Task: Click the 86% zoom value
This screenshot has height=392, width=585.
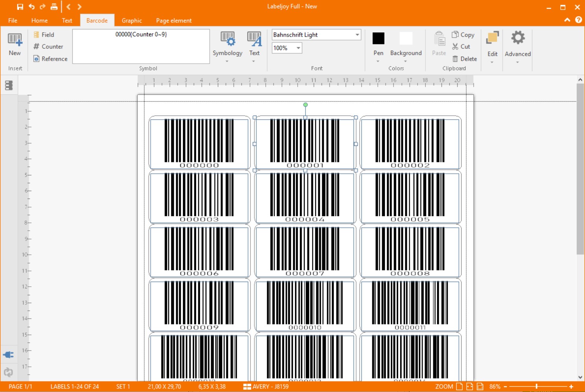Action: [495, 387]
